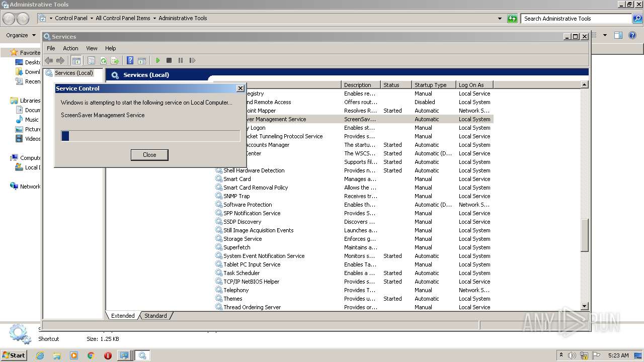Click the Back arrow in Services toolbar
Screen dimensions: 644x362
(49, 60)
